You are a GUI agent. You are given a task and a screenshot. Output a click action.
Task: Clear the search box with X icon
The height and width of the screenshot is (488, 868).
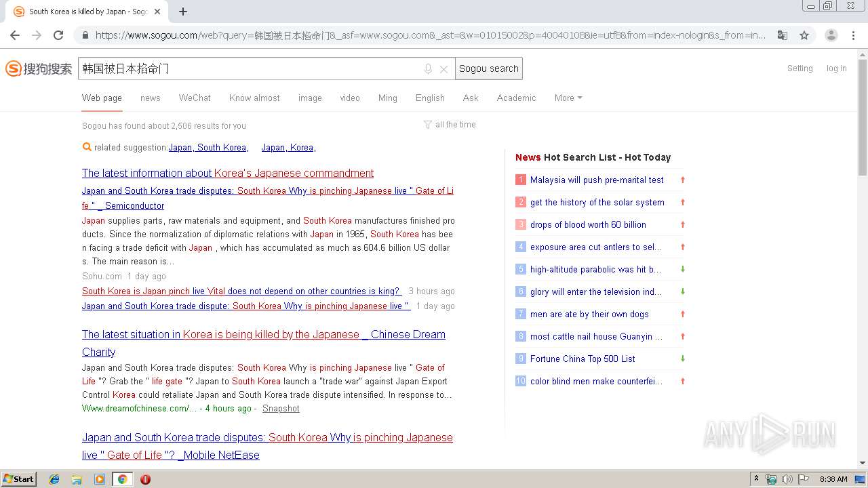(443, 69)
